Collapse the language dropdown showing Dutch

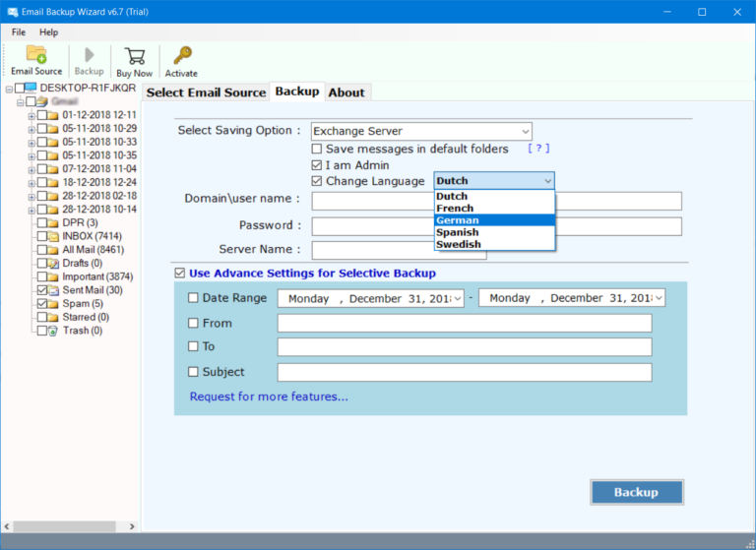pyautogui.click(x=547, y=181)
